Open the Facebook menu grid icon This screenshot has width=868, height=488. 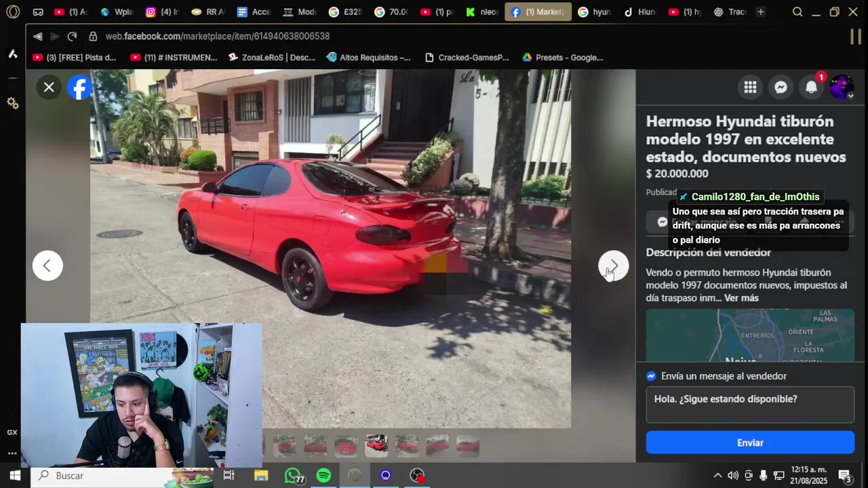coord(750,87)
